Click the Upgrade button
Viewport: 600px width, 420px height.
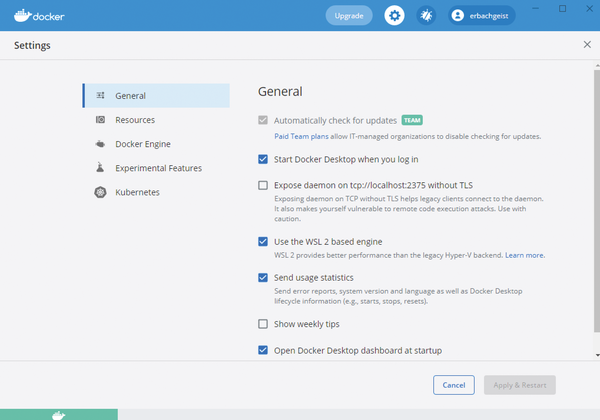click(x=349, y=16)
